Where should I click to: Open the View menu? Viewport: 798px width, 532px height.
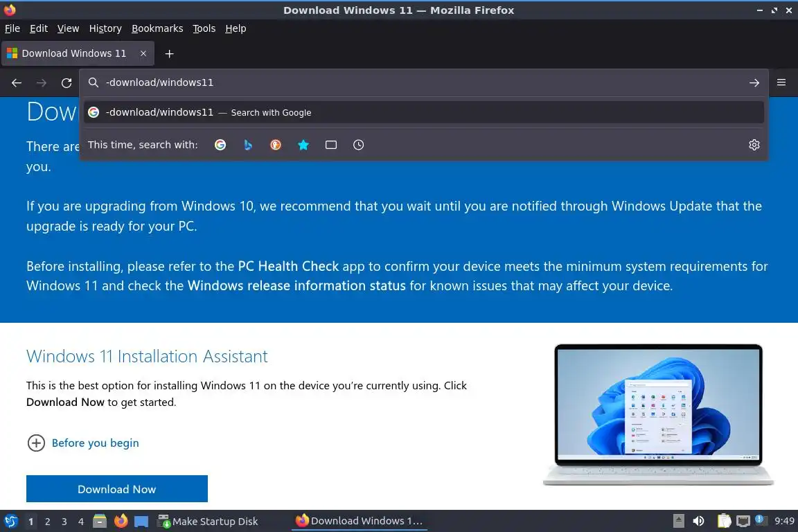tap(68, 28)
